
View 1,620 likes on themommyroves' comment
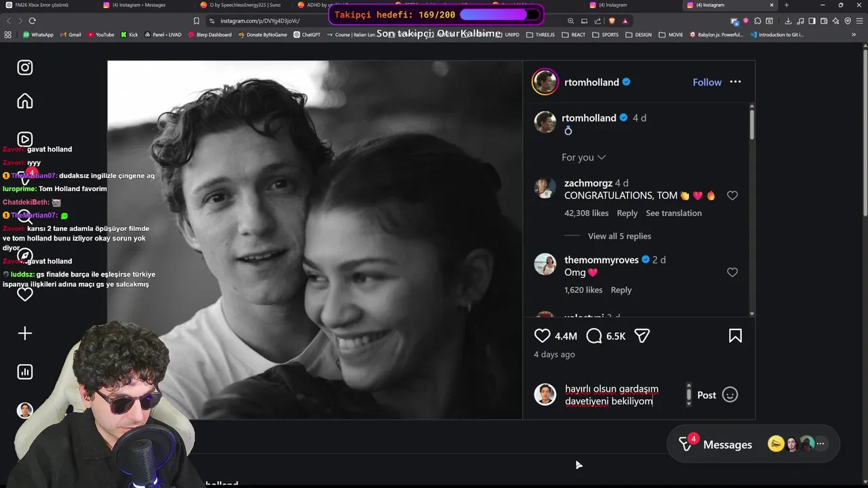[583, 289]
